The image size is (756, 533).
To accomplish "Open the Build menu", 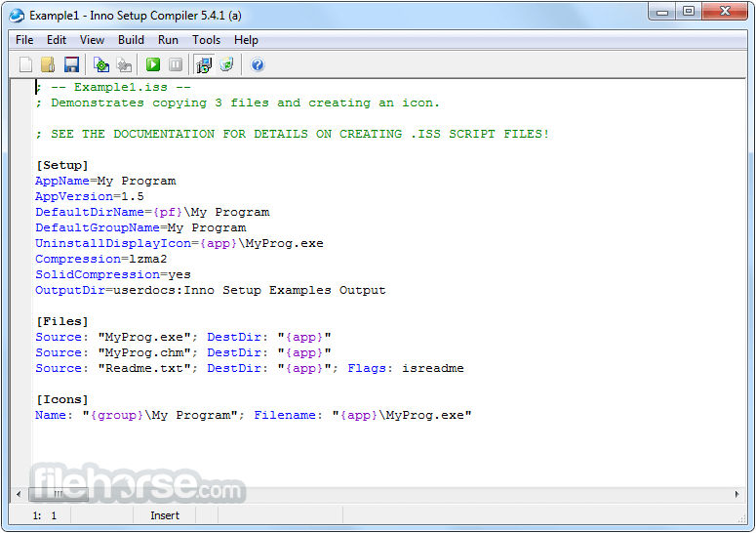I will tap(131, 40).
